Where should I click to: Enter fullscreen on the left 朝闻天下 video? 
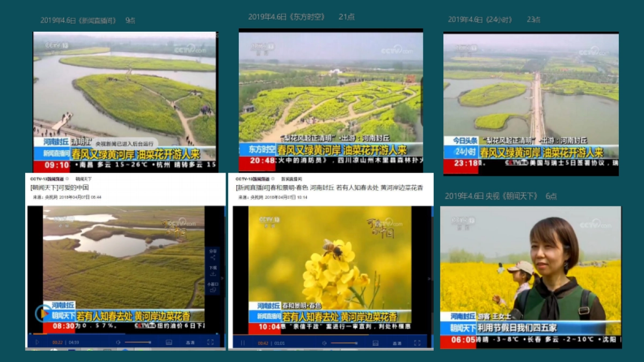210,342
